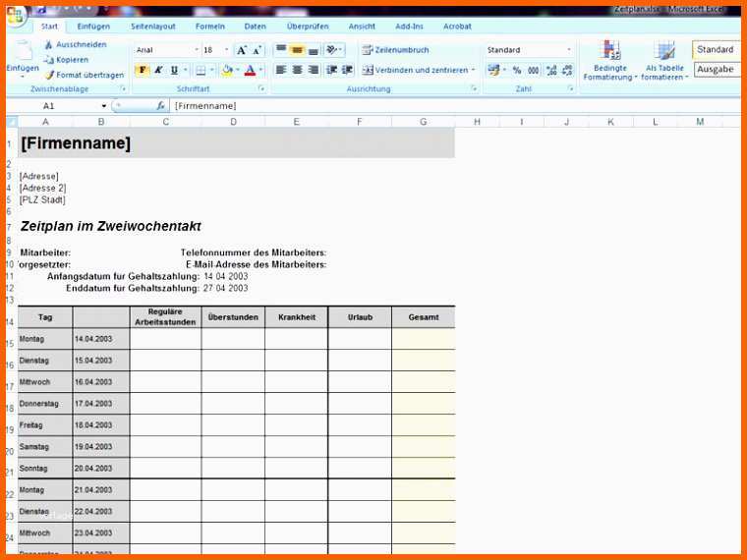
Task: Select cell with date 14.04.2003
Action: point(101,339)
